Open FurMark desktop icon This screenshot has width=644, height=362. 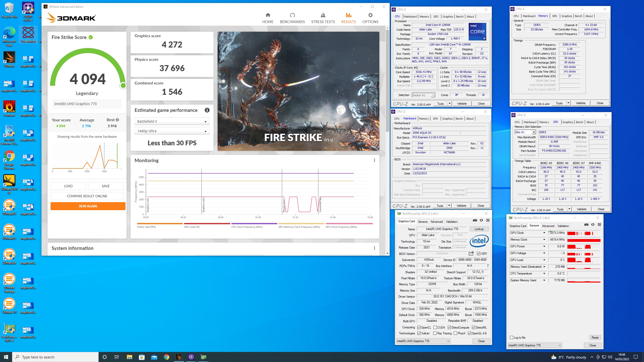click(x=9, y=109)
